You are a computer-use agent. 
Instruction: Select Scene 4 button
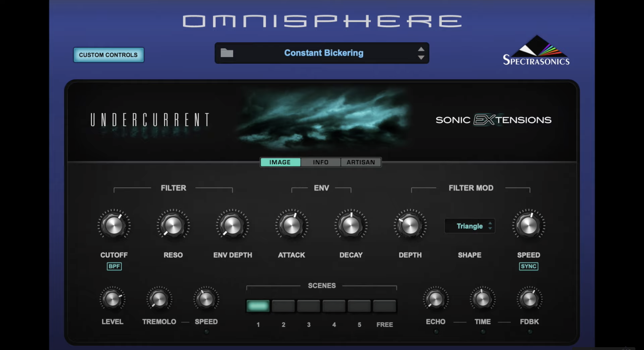point(334,306)
